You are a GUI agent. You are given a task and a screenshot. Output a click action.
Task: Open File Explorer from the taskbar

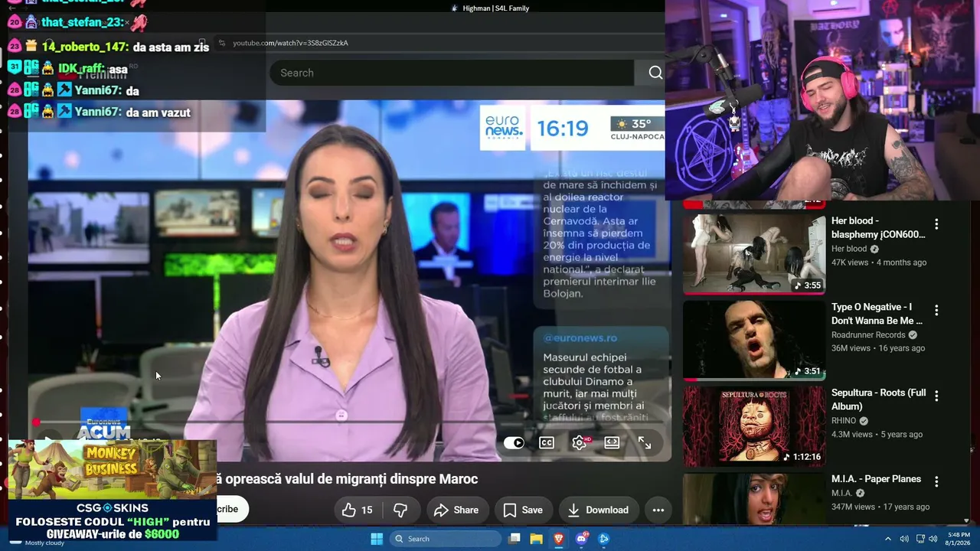537,539
